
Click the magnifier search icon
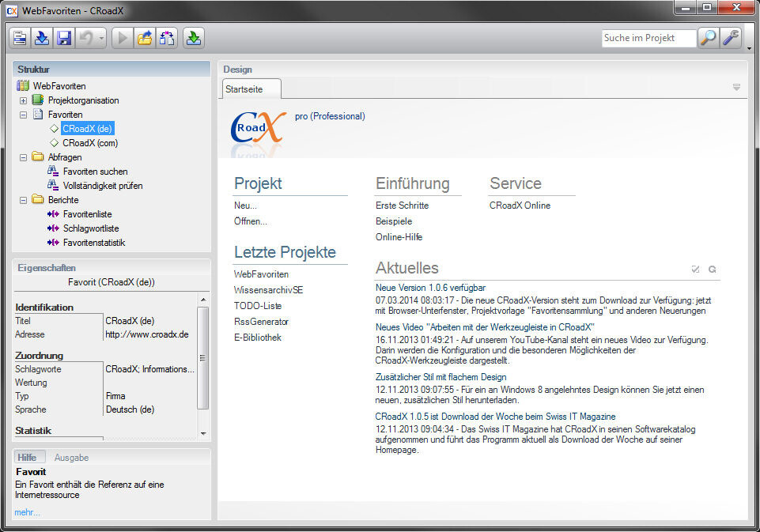708,38
